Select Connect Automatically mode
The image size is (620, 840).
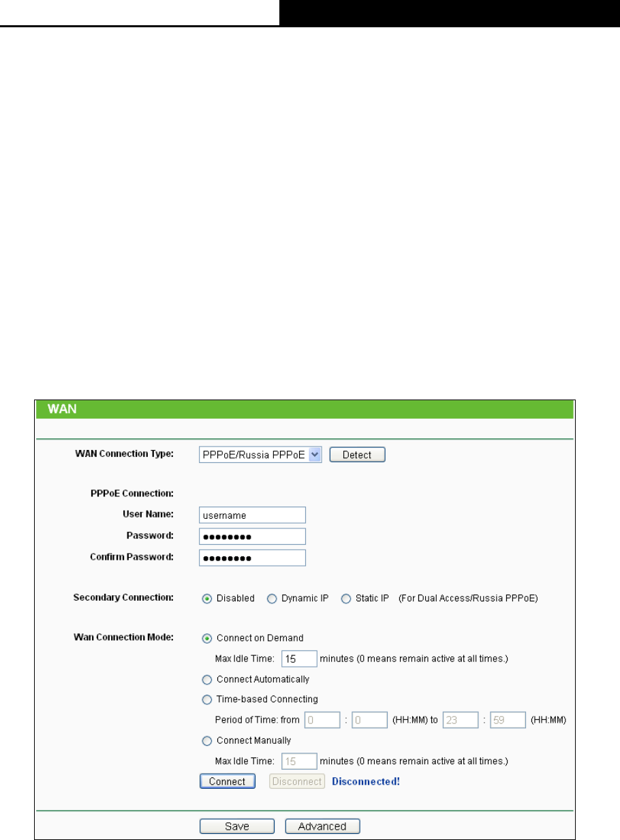click(x=207, y=680)
